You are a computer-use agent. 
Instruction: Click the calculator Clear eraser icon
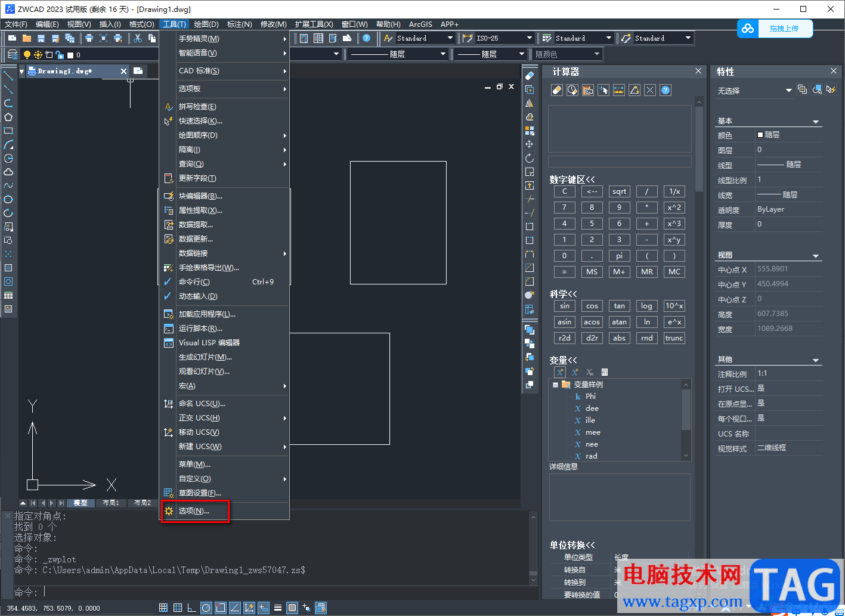coord(557,90)
